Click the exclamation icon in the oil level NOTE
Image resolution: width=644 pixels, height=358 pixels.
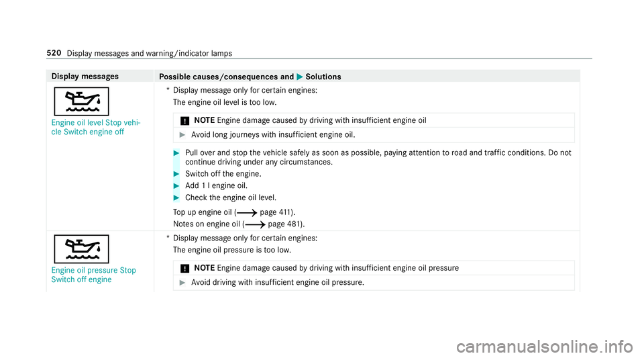(x=183, y=120)
